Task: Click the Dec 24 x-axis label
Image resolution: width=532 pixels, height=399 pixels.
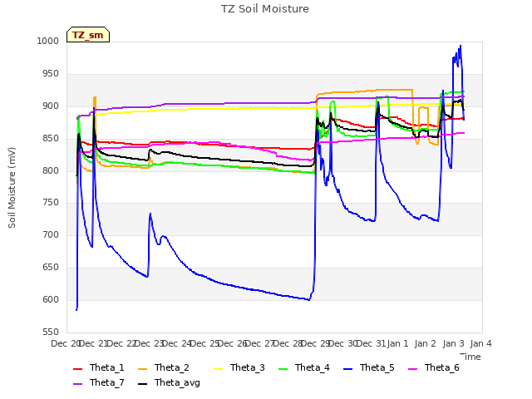Action: pos(177,343)
